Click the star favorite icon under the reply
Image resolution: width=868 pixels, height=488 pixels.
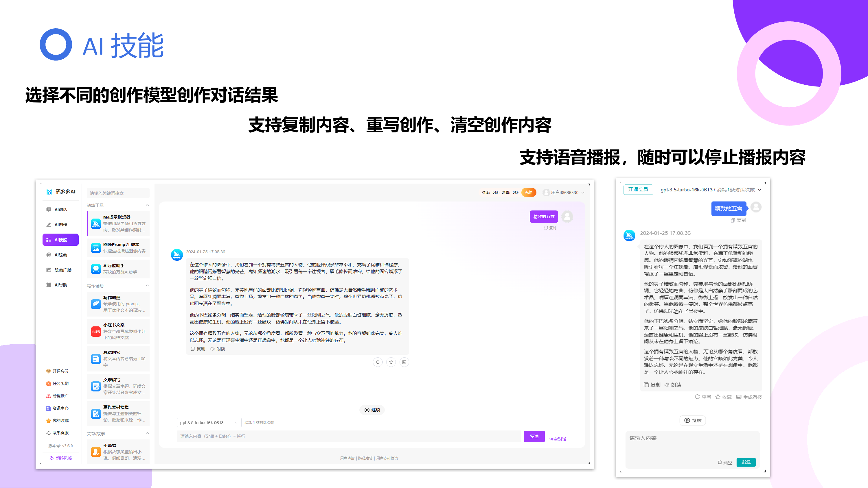pyautogui.click(x=391, y=362)
